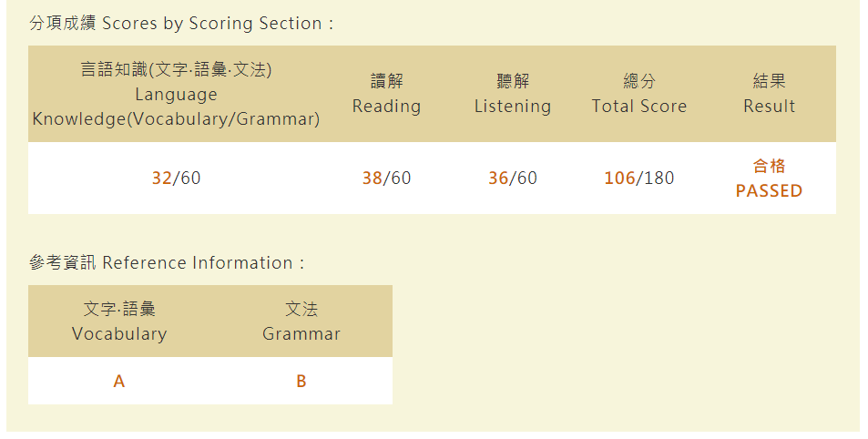Select the 36/60 Listening score
This screenshot has height=439, width=868.
click(513, 179)
